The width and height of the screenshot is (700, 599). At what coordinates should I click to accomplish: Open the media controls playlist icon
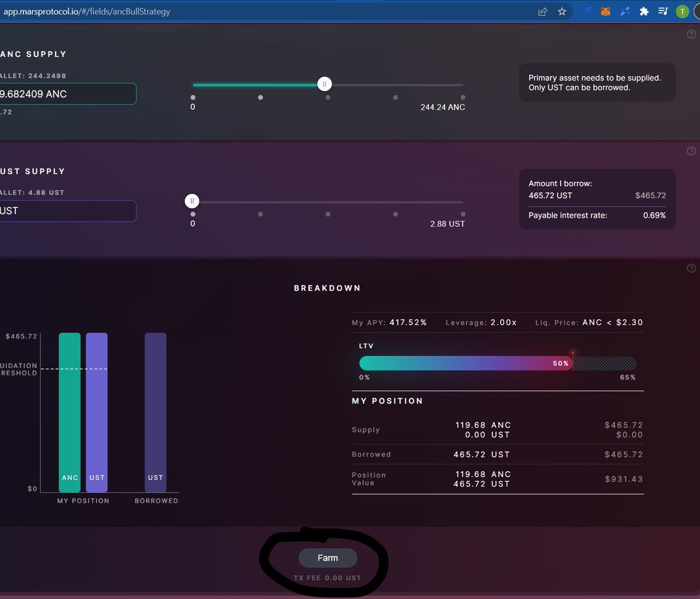(x=663, y=11)
